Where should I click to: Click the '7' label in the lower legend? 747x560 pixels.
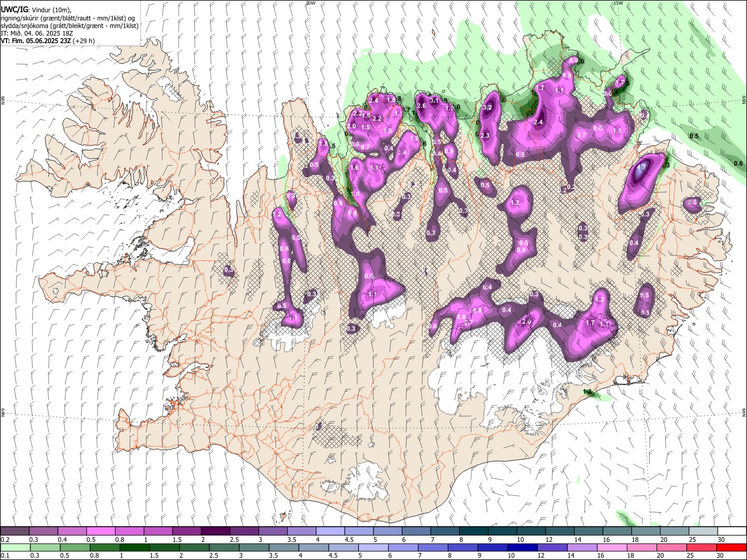point(420,555)
